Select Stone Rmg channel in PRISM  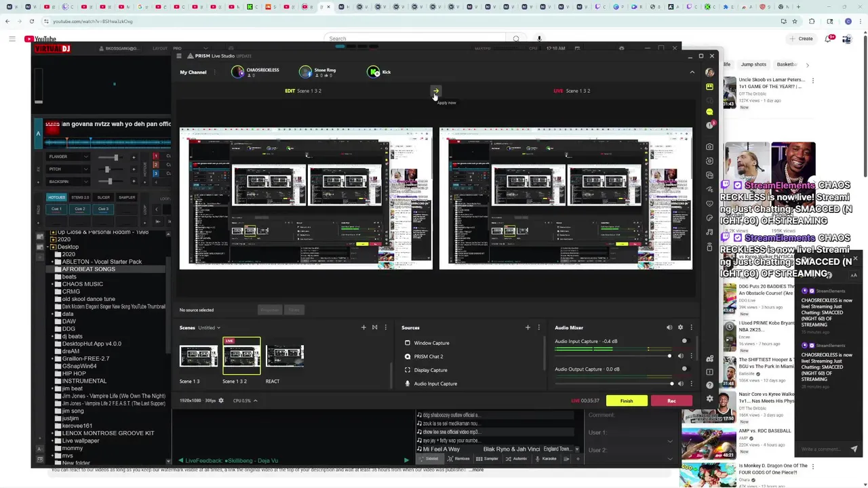click(317, 72)
